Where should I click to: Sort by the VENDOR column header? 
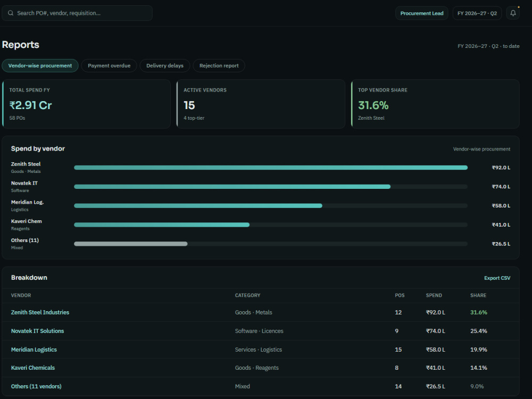(21, 295)
